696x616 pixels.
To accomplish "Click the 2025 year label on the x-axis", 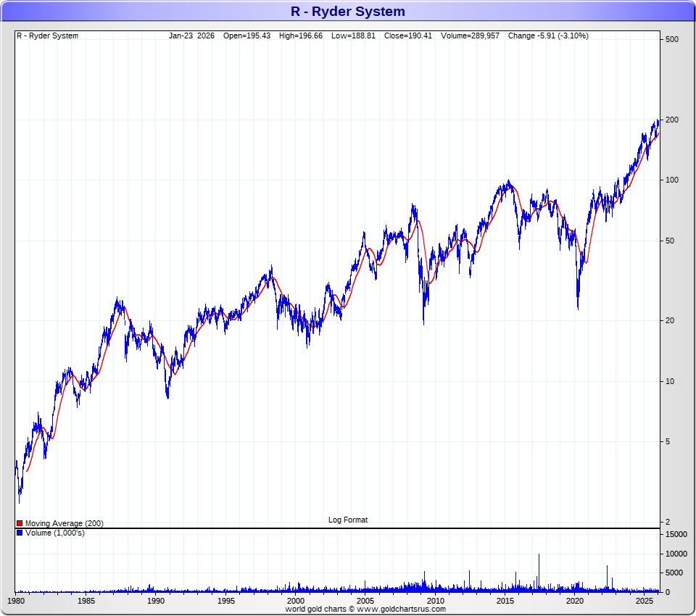I will (645, 602).
